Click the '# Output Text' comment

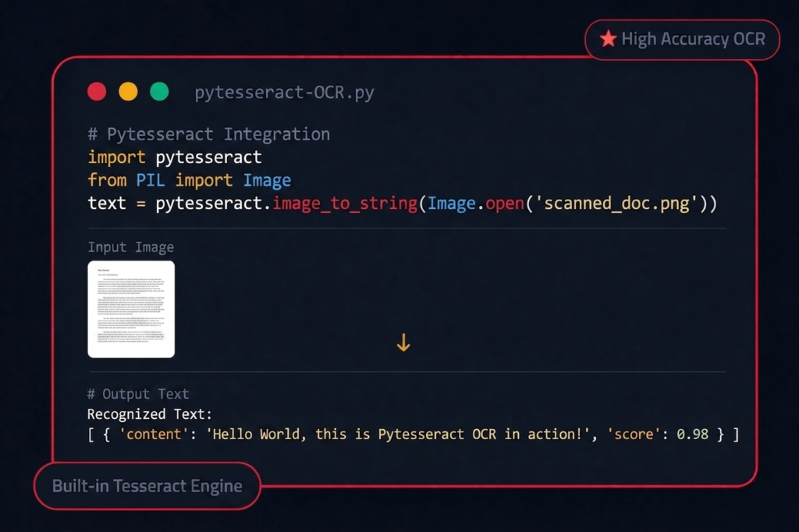(x=138, y=394)
